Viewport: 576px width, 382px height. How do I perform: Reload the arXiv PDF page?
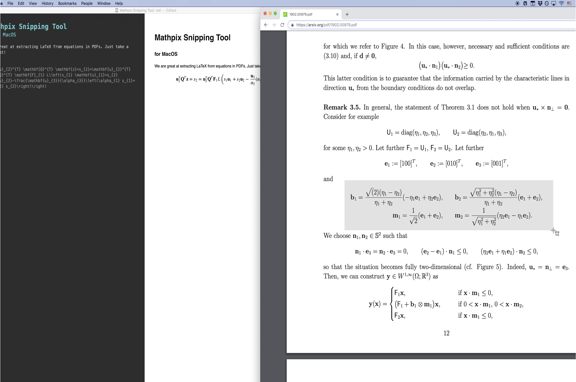tap(282, 25)
